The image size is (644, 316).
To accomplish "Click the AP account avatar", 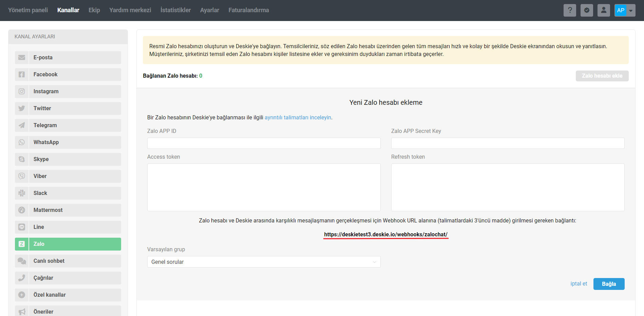I will coord(621,10).
